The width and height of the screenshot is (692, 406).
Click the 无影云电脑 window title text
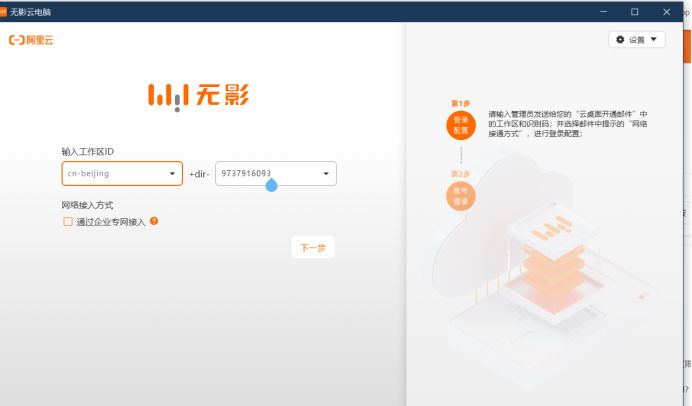point(30,12)
